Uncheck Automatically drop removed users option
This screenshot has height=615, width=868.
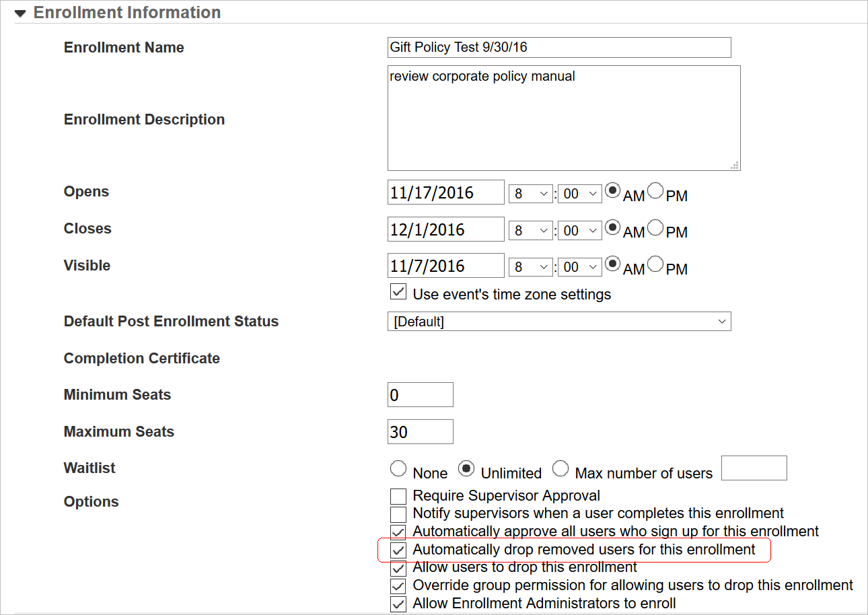[x=398, y=550]
